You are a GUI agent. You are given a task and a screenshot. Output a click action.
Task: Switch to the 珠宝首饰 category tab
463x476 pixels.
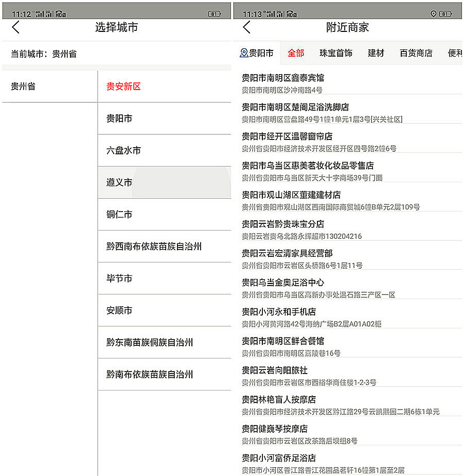[336, 53]
